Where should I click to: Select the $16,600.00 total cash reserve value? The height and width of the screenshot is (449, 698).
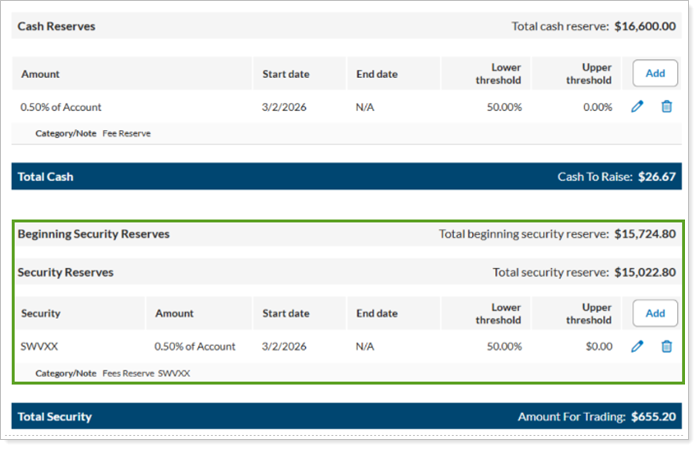point(645,27)
